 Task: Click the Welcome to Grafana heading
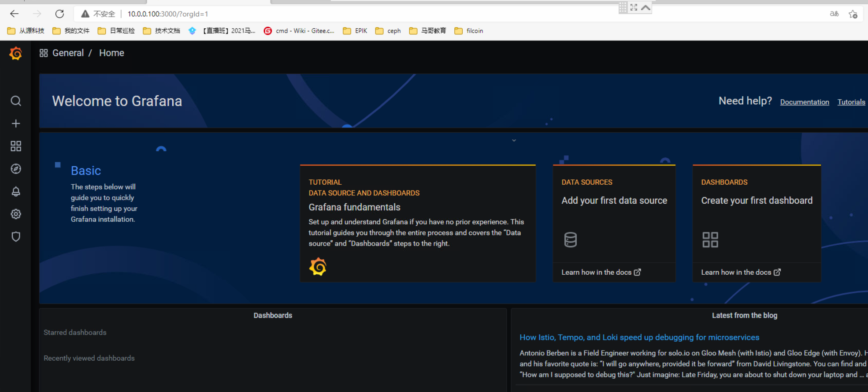[x=117, y=101]
